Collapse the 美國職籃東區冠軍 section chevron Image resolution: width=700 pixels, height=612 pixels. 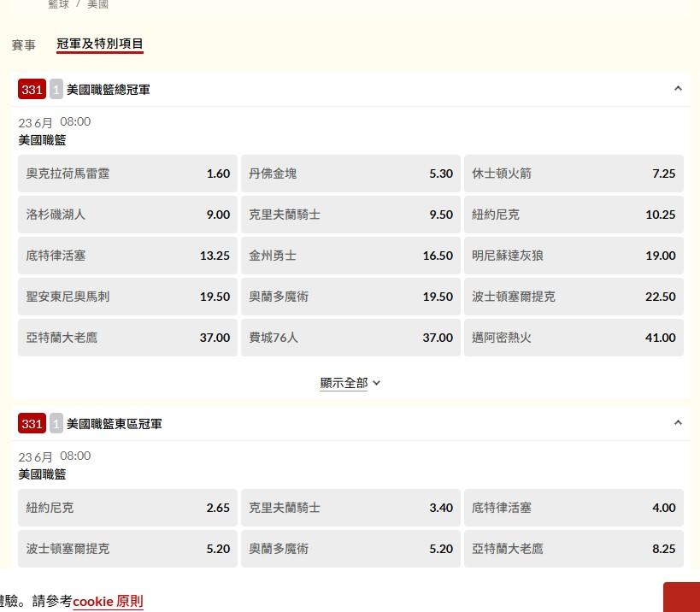678,422
